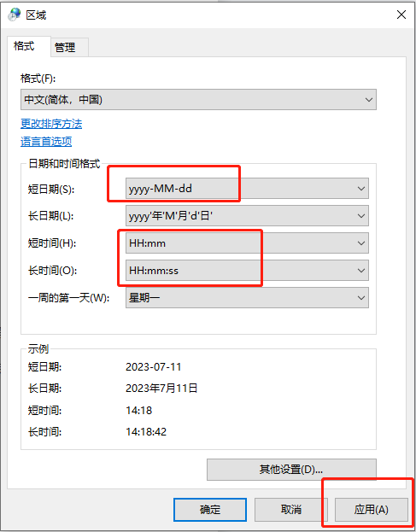
Task: Click the 短日期 example value 2023-07-11
Action: click(154, 367)
